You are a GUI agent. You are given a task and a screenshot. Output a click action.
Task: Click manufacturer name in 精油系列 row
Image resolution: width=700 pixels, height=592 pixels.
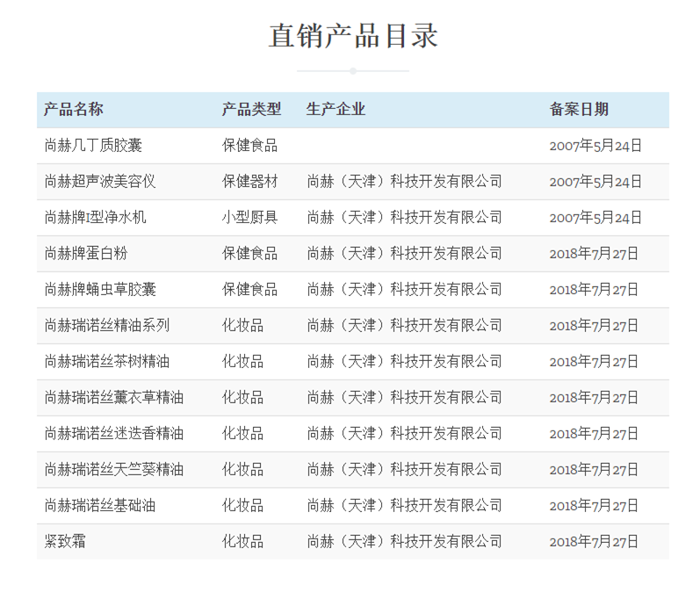click(405, 326)
